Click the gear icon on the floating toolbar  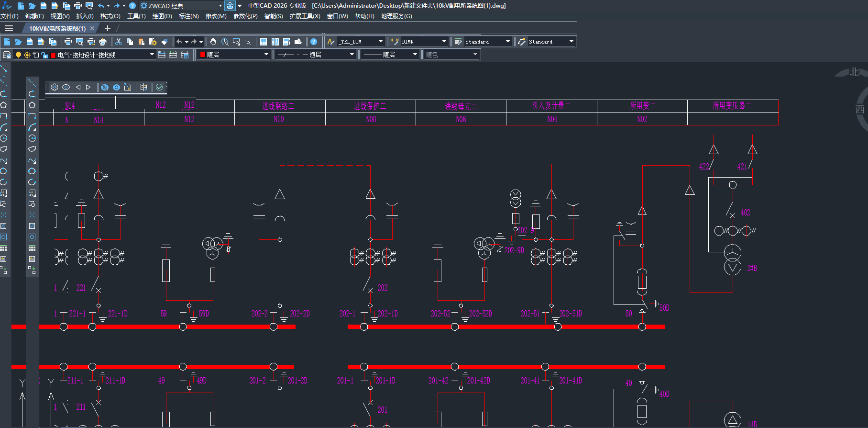55,87
